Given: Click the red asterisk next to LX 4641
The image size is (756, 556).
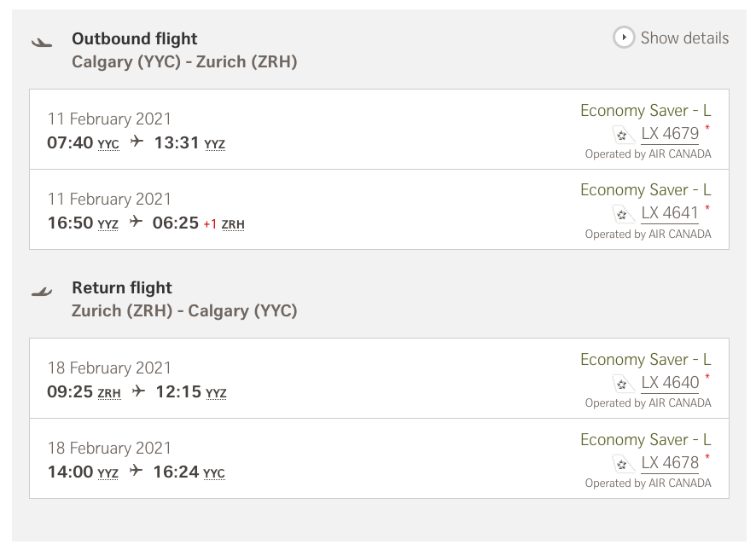Looking at the screenshot, I should coord(707,208).
